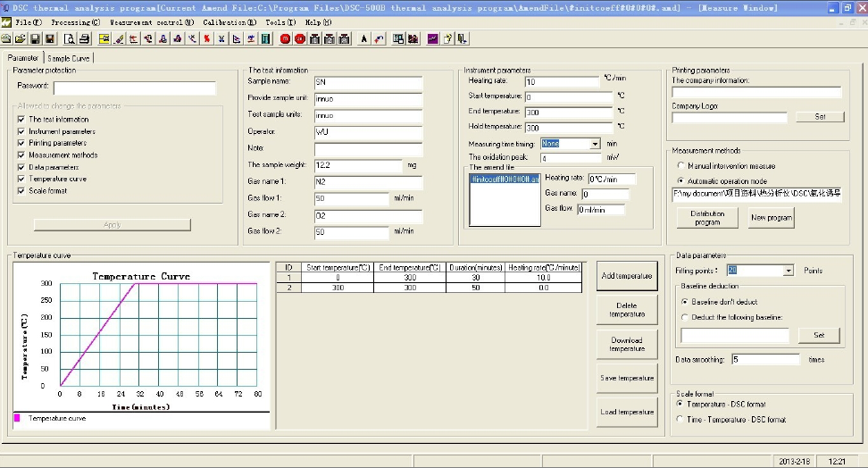Viewport: 868px width, 468px height.
Task: Click the black letter A toolbar icon
Action: (x=363, y=38)
